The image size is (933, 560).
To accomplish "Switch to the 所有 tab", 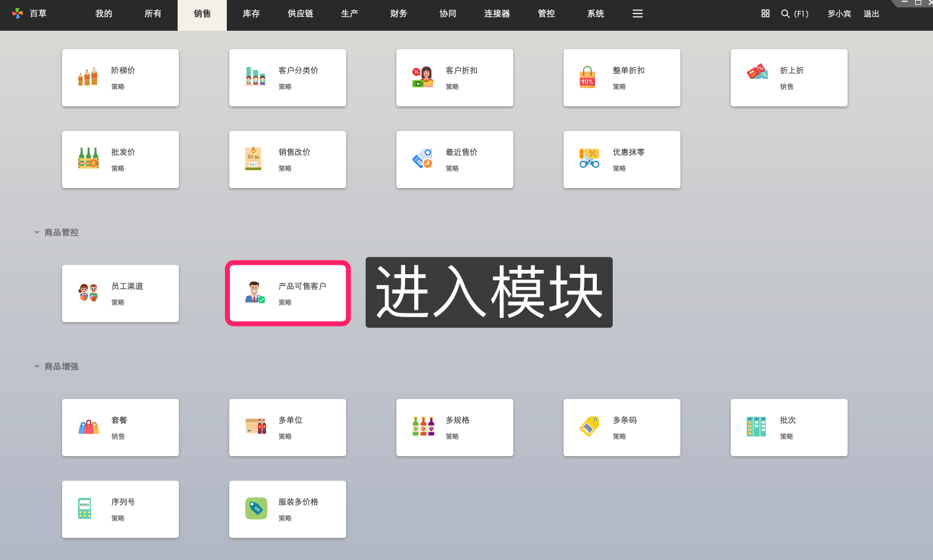I will (153, 14).
